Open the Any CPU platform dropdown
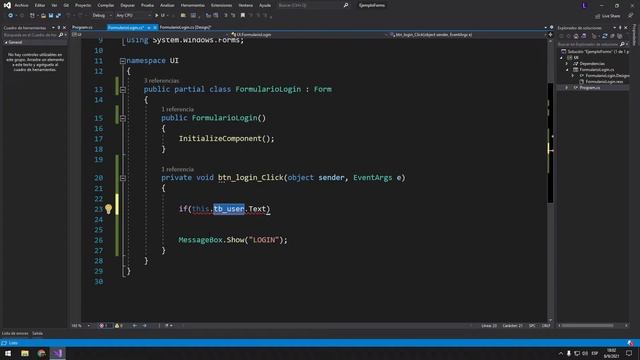Viewport: 640px width, 360px height. click(x=133, y=16)
